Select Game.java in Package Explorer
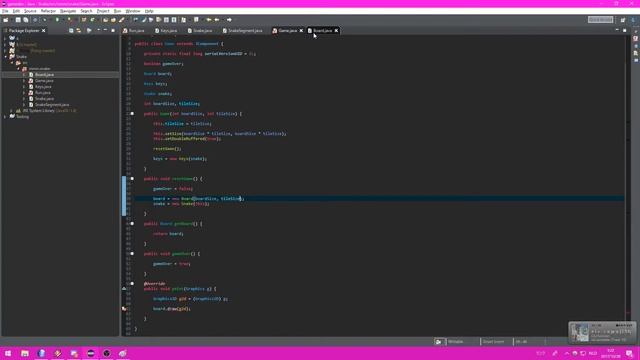 pyautogui.click(x=44, y=81)
